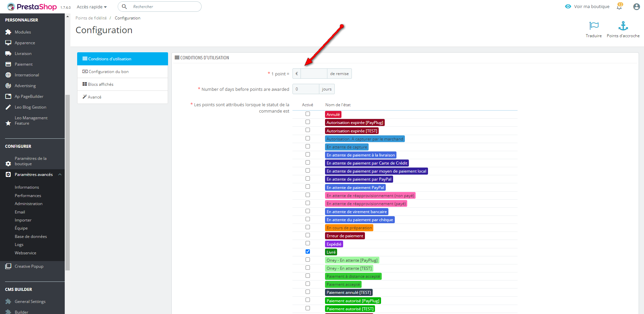This screenshot has width=644, height=314.
Task: Click the Apparence monitor icon
Action: point(8,43)
